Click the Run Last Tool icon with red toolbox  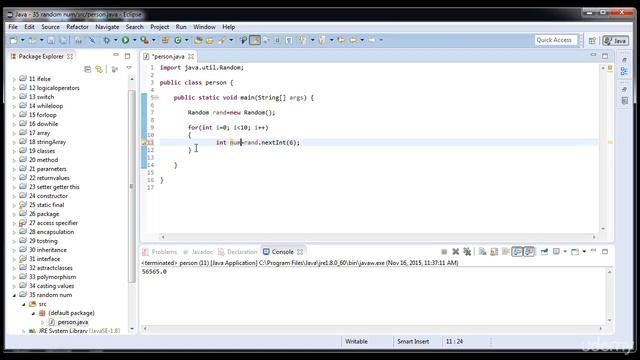(144, 40)
